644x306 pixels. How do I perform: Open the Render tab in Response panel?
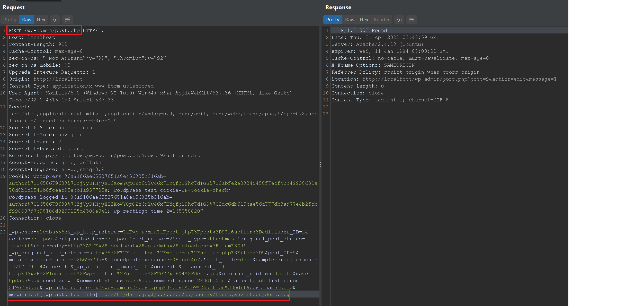point(381,20)
